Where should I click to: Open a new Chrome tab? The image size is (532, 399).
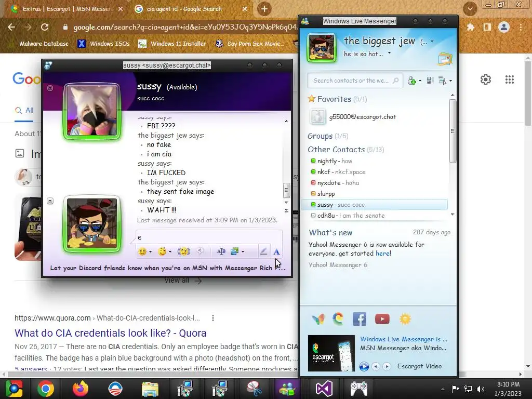tap(264, 9)
